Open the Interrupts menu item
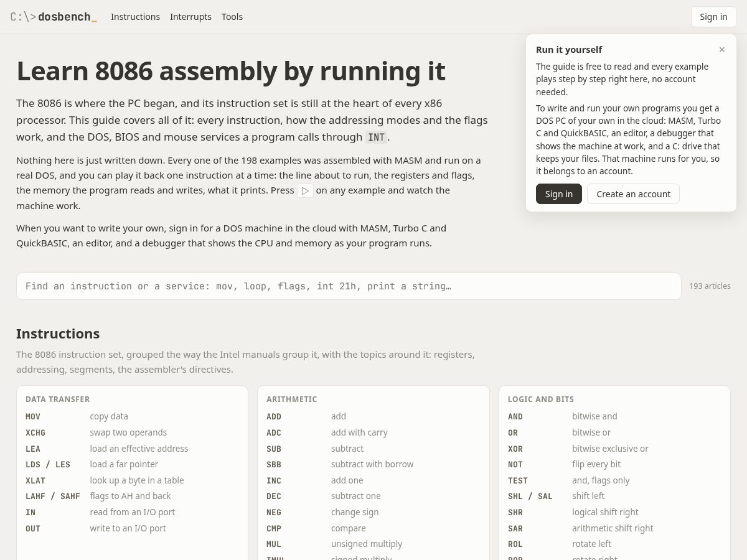Screen dimensions: 747x560 [x=190, y=17]
